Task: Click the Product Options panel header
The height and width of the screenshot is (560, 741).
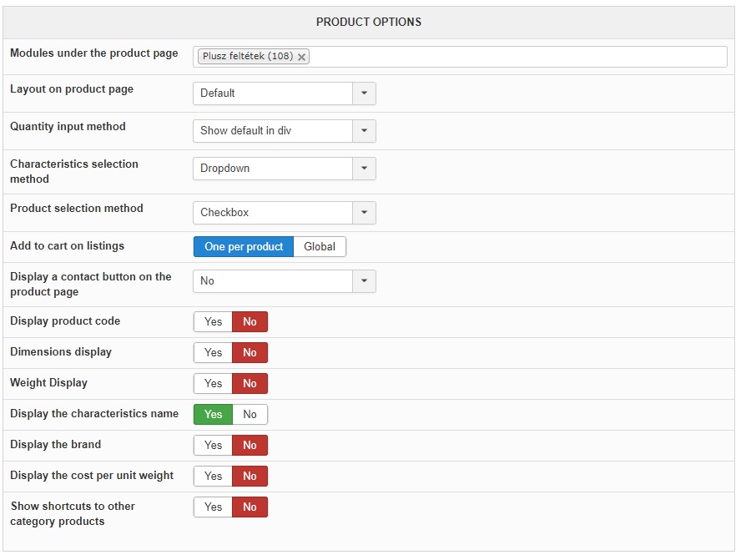Action: (x=369, y=22)
